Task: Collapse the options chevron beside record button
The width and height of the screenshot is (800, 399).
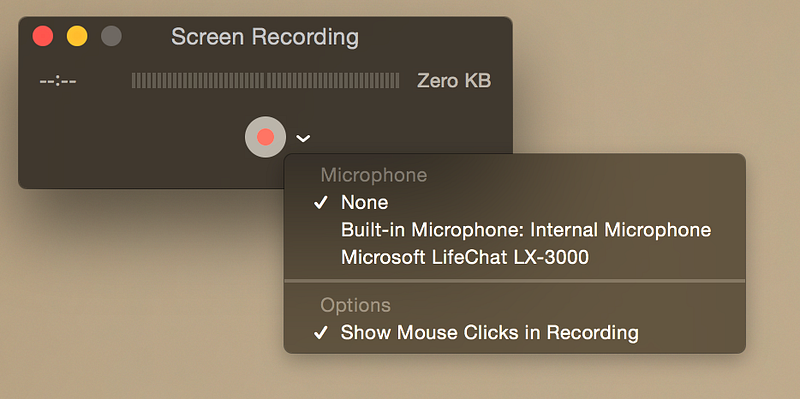Action: (x=304, y=138)
